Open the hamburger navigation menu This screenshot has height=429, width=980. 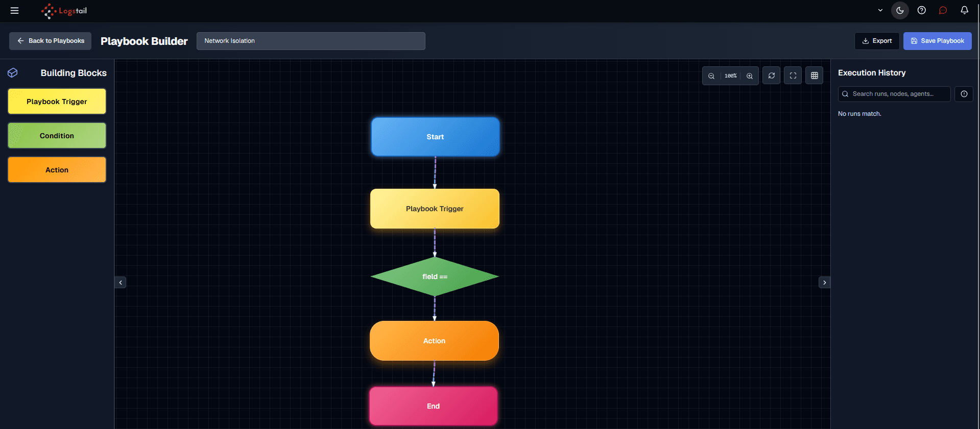(x=14, y=11)
